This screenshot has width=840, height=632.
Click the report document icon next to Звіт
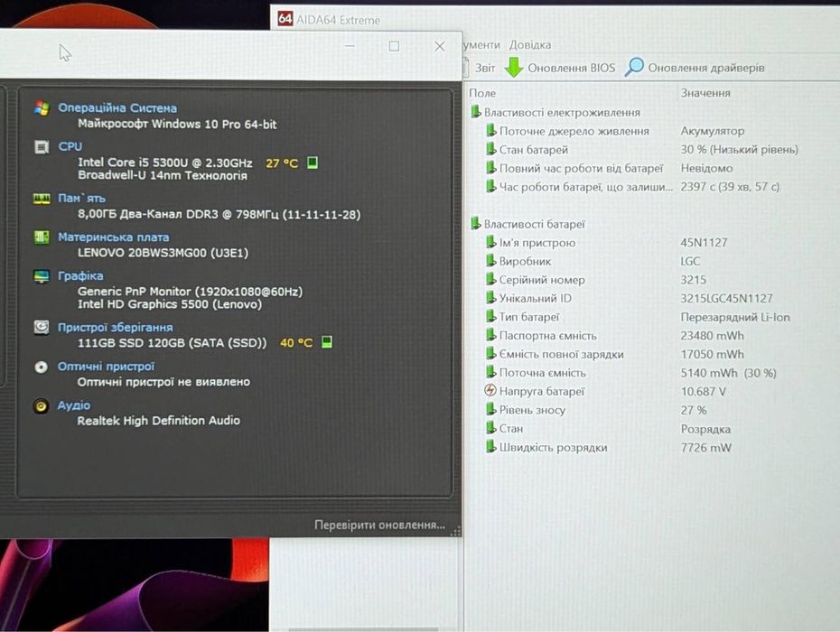coord(467,68)
